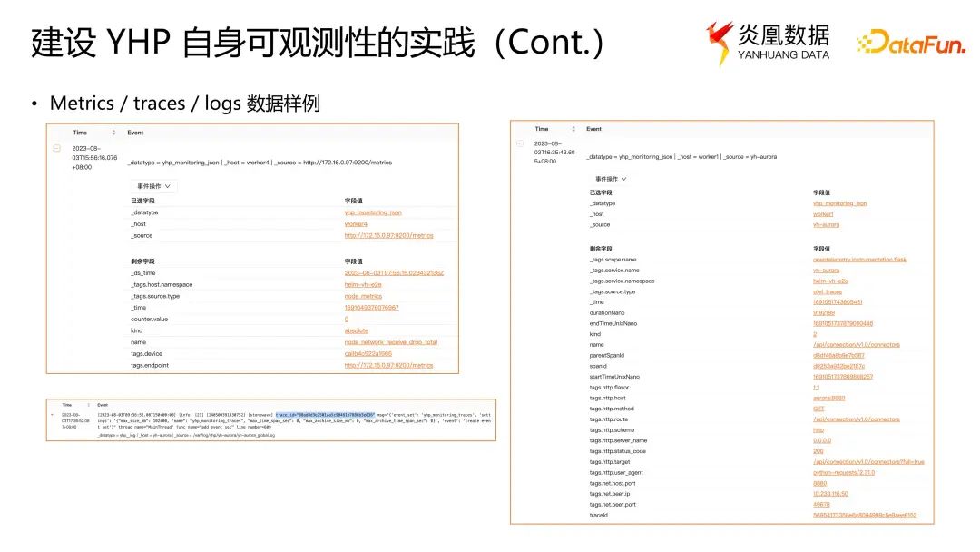Sort by Time in the traces panel
Viewport: 980px width, 552px height.
(573, 129)
